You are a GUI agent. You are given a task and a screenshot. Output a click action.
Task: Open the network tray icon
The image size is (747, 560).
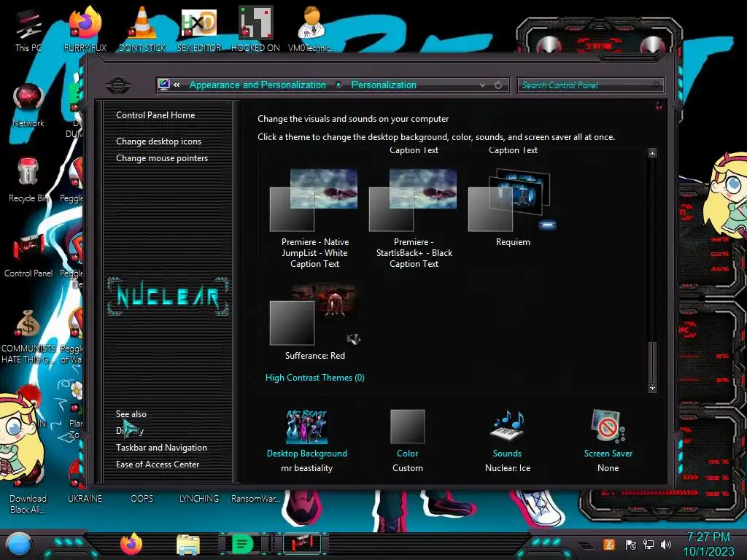tap(648, 544)
